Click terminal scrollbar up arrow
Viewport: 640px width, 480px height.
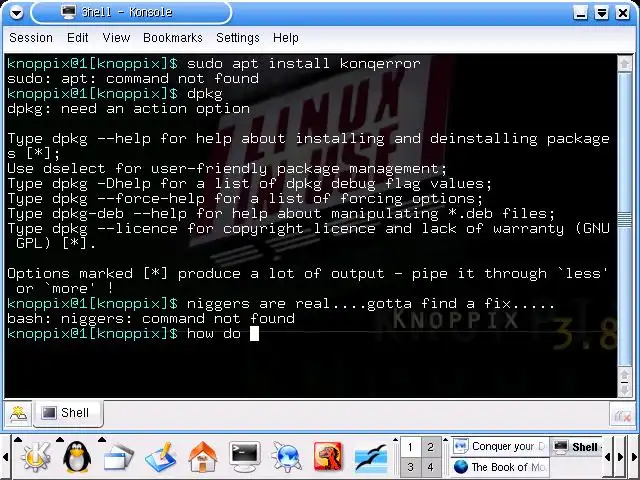click(624, 64)
